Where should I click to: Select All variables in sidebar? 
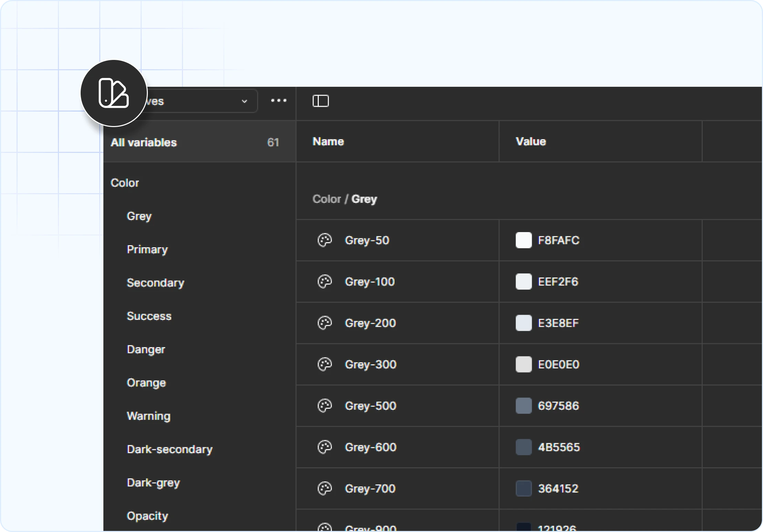click(144, 142)
